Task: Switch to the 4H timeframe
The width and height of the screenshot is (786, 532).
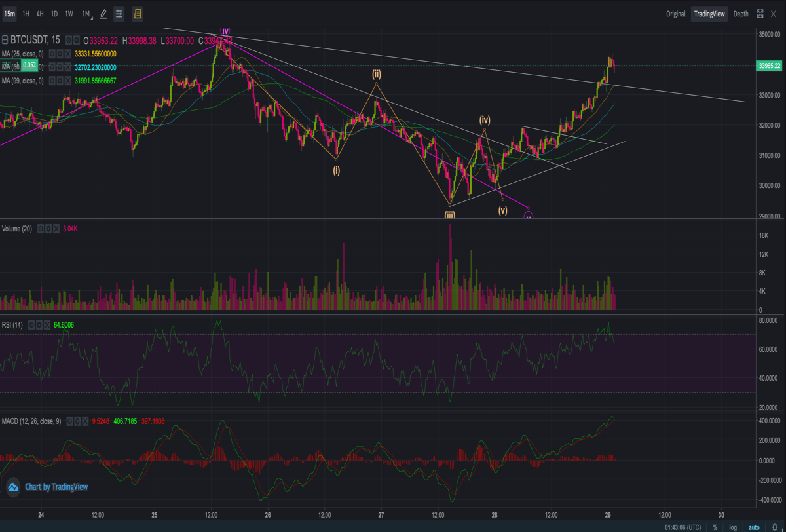Action: (40, 13)
